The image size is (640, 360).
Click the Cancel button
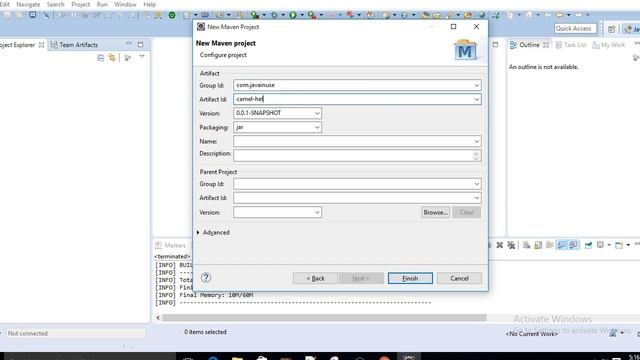click(x=459, y=278)
